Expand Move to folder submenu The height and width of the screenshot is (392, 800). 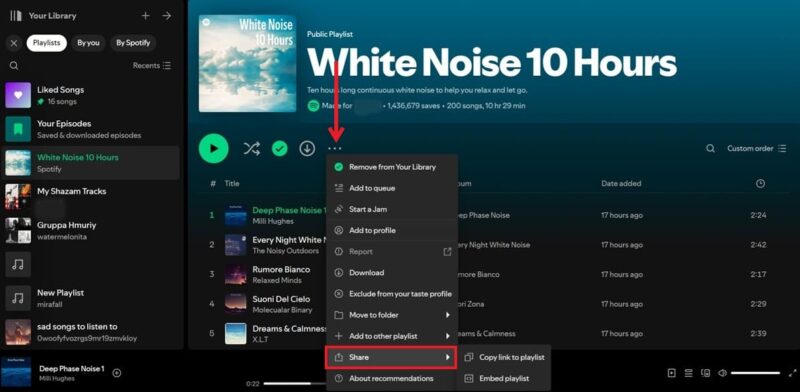tap(392, 315)
